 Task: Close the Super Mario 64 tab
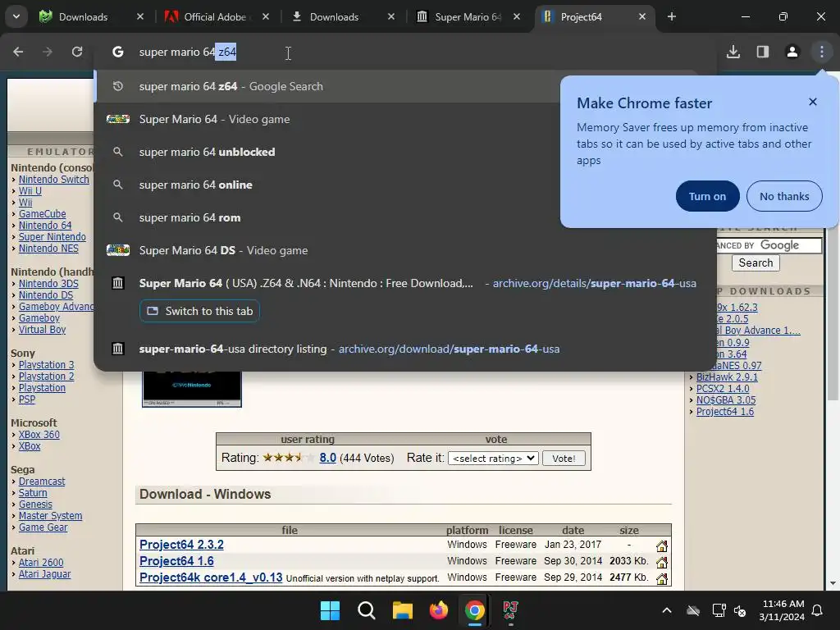[x=517, y=16]
